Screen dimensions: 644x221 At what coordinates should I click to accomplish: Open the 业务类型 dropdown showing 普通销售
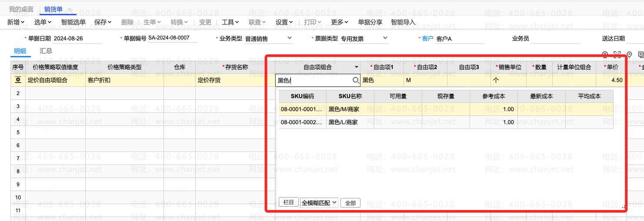pyautogui.click(x=268, y=39)
